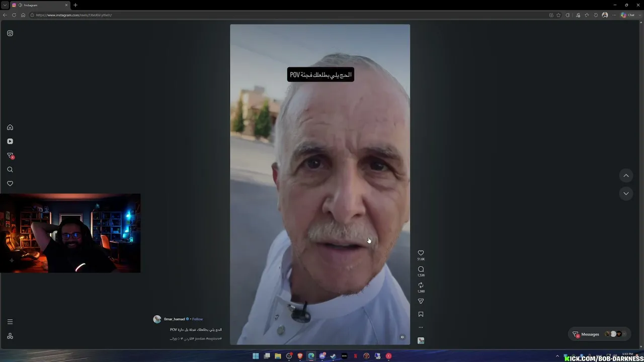Open Brave browser from taskbar
644x362 pixels.
(300, 356)
